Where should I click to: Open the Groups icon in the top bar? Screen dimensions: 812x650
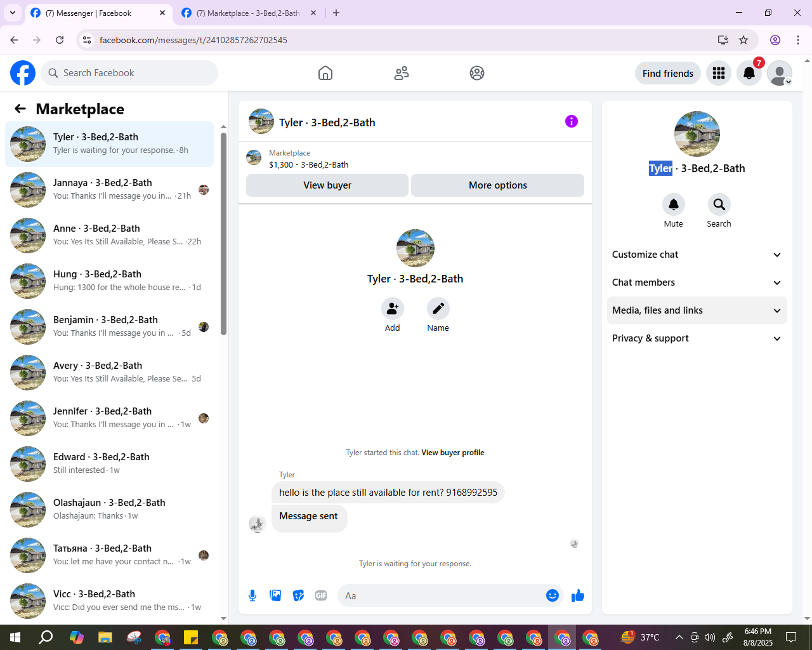477,73
